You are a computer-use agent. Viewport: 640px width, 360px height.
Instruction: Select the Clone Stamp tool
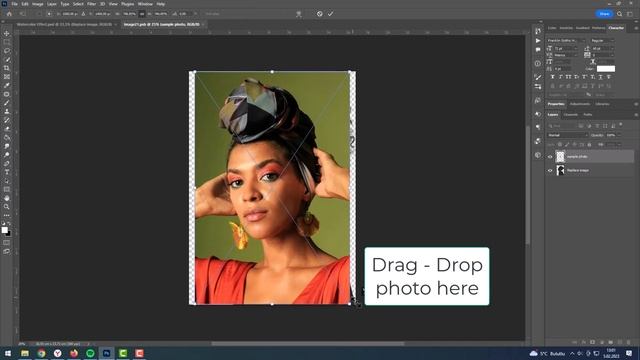[7, 111]
